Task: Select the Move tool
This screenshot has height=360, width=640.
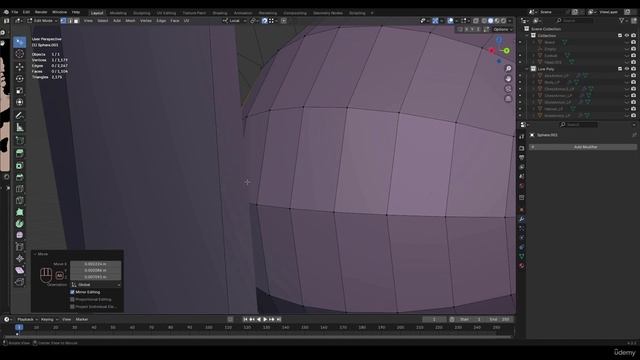Action: pos(19,67)
